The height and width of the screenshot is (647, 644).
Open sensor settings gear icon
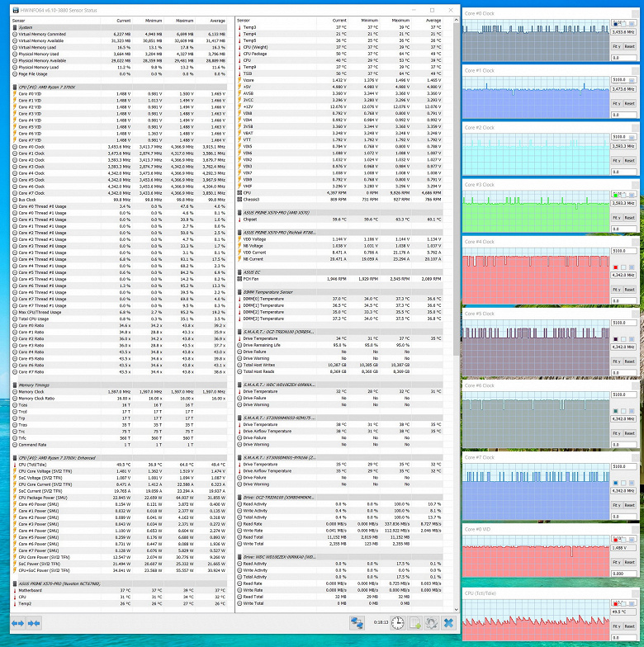431,622
